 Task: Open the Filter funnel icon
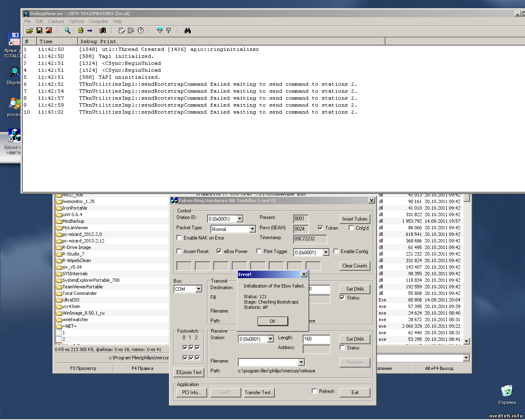pos(160,31)
